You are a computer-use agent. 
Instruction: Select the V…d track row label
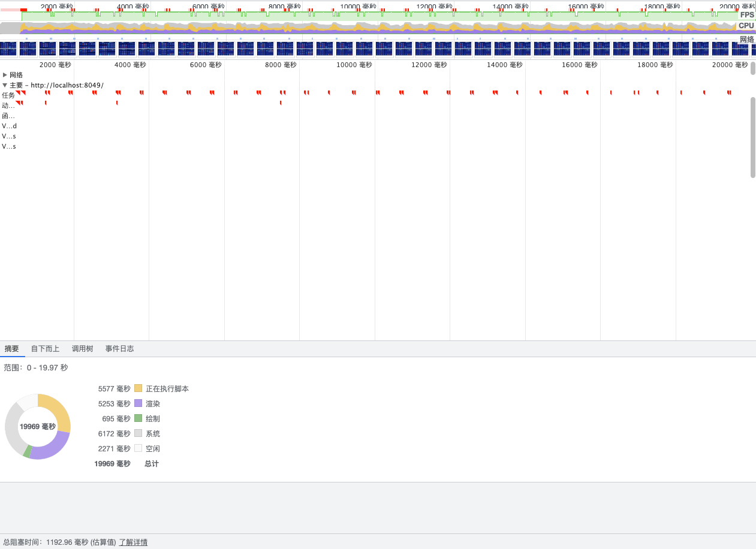(x=10, y=126)
